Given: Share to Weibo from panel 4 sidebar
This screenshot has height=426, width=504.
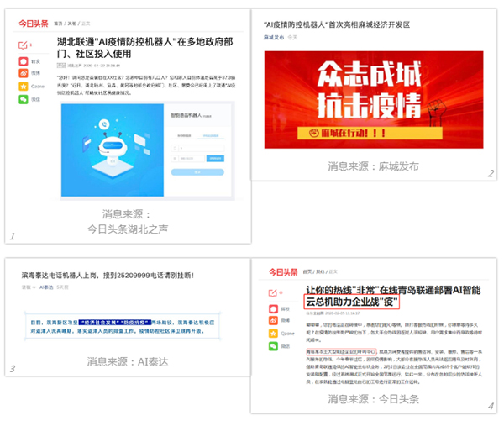Looking at the screenshot, I should click(x=273, y=320).
